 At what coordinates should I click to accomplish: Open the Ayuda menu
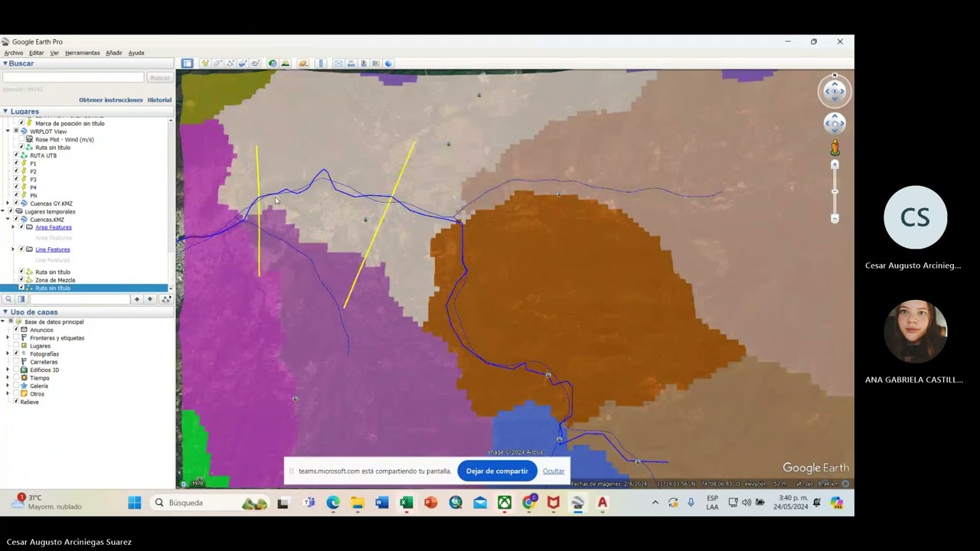click(x=136, y=53)
